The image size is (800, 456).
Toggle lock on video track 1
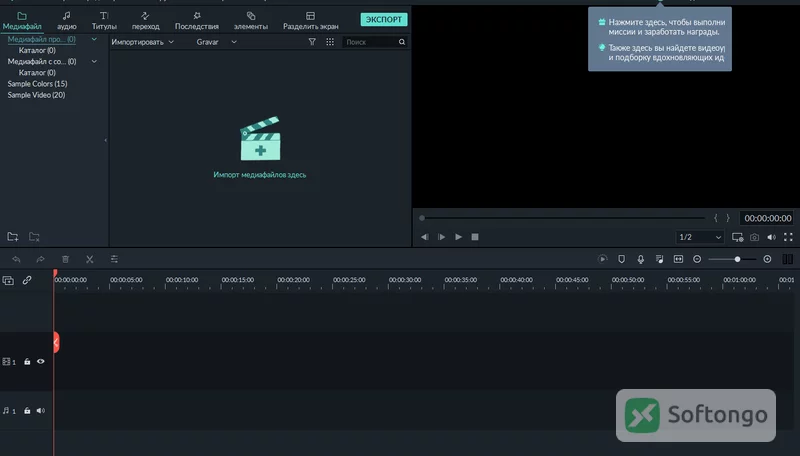pyautogui.click(x=27, y=362)
